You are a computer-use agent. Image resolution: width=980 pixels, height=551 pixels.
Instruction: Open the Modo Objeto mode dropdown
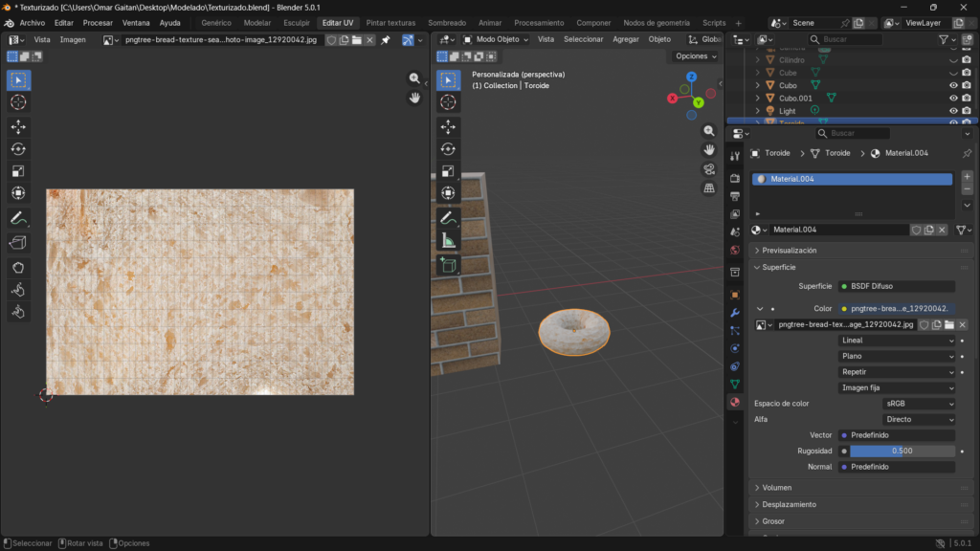[495, 39]
